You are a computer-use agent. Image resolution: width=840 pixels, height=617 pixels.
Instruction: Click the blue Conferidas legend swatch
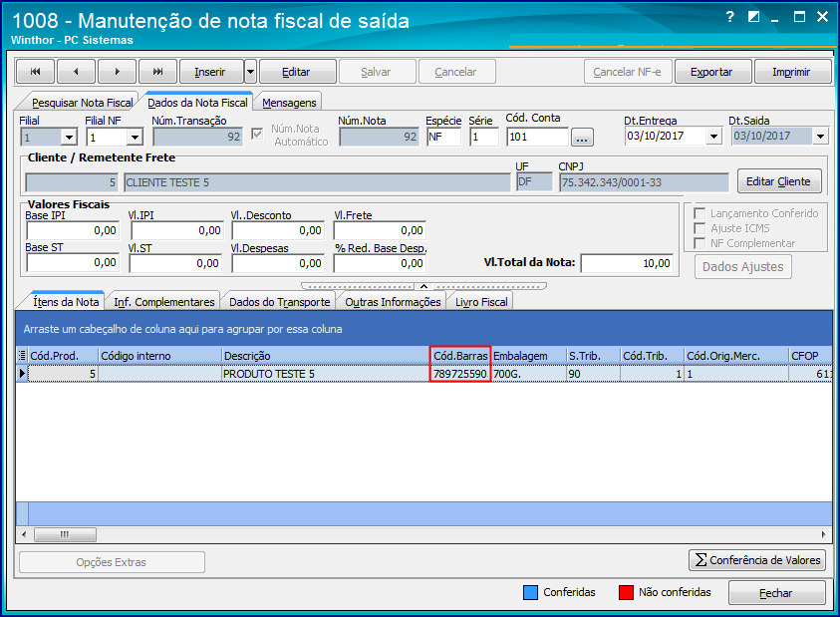click(530, 592)
